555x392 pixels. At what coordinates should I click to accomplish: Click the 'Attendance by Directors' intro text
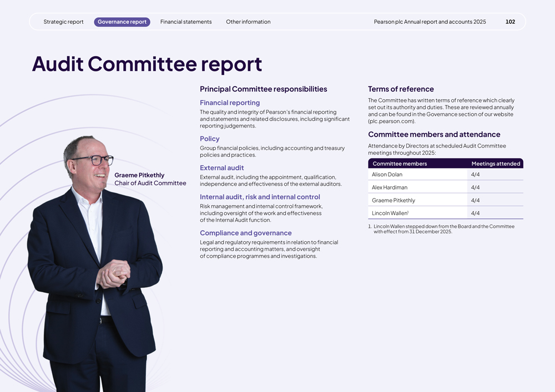pos(437,150)
